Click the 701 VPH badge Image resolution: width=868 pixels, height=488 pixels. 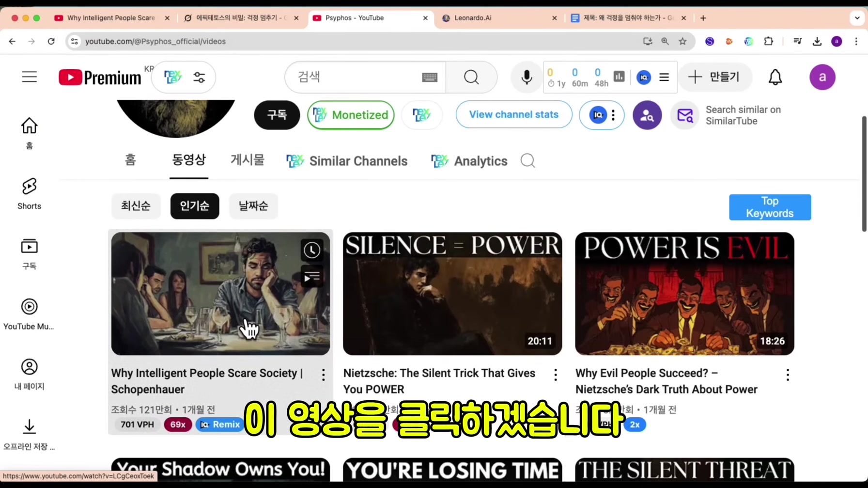click(137, 425)
